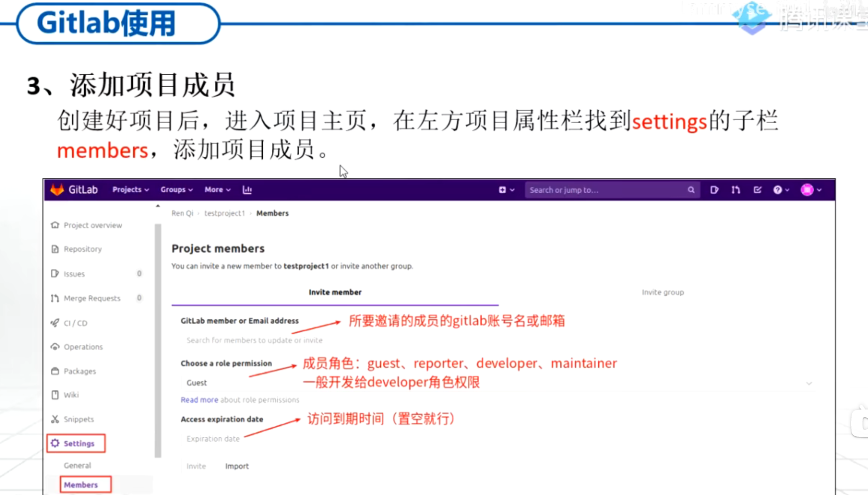Open Read more about role permissions
The width and height of the screenshot is (868, 495).
pyautogui.click(x=199, y=400)
